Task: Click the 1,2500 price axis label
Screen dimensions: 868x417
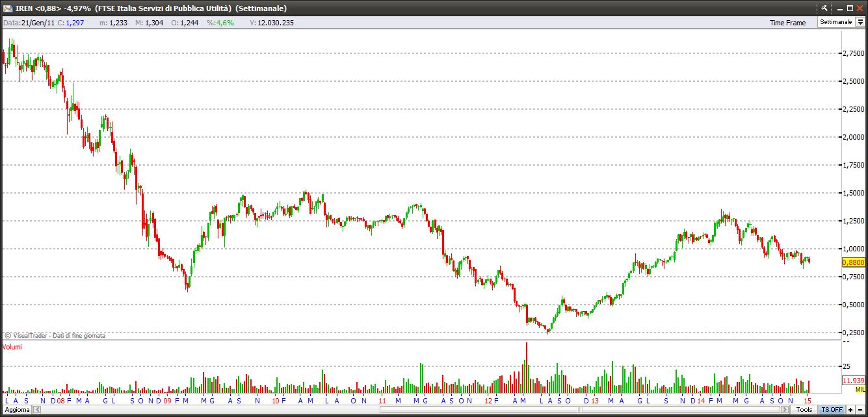Action: (853, 221)
